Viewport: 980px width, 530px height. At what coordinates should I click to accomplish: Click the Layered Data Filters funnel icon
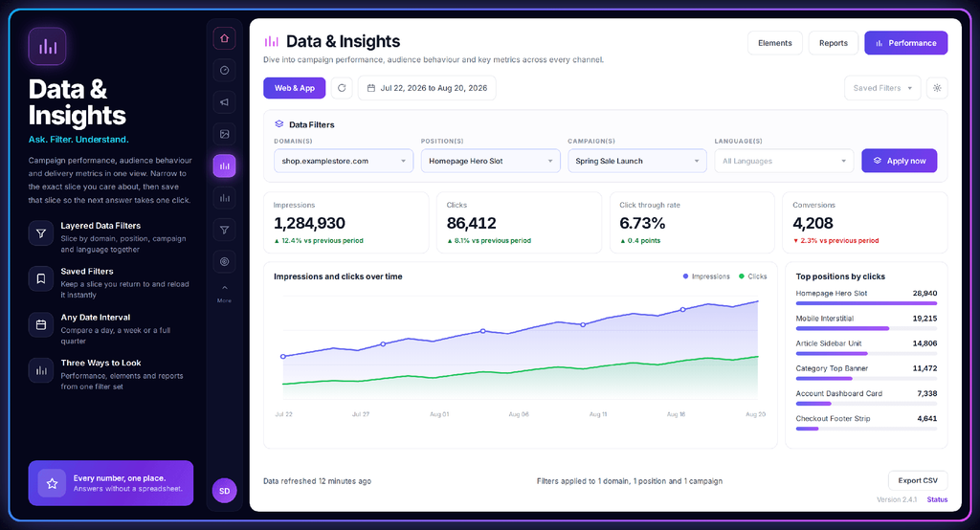coord(40,233)
